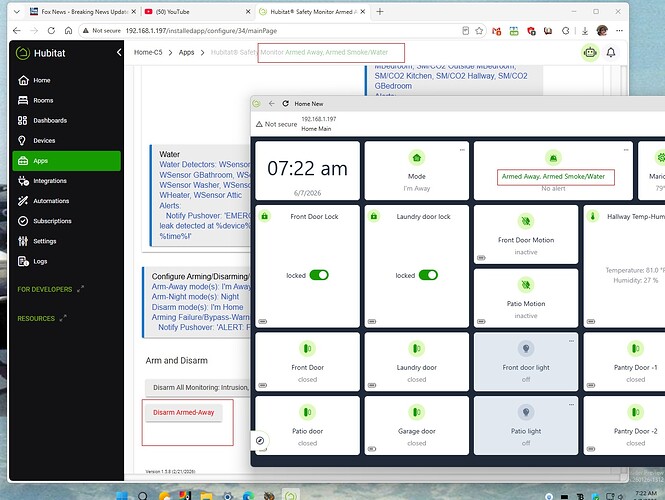Click the 07:22 am clock tile
The image size is (665, 500).
pos(307,170)
